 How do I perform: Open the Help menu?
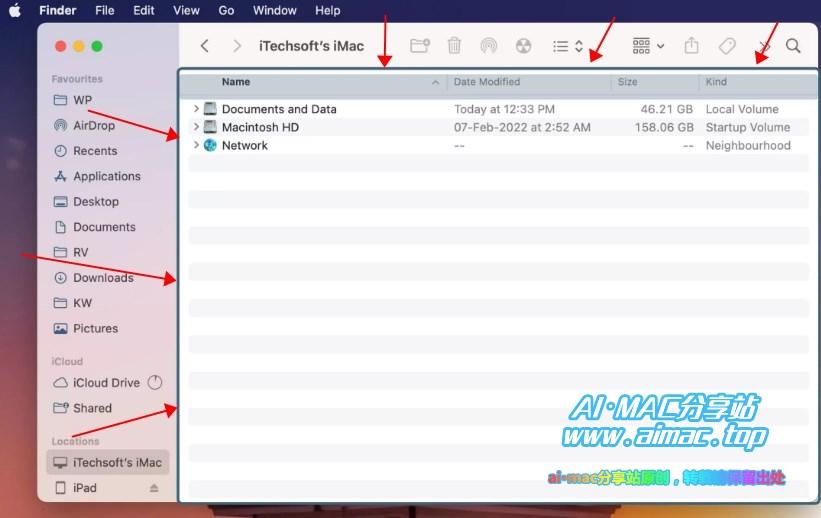328,10
